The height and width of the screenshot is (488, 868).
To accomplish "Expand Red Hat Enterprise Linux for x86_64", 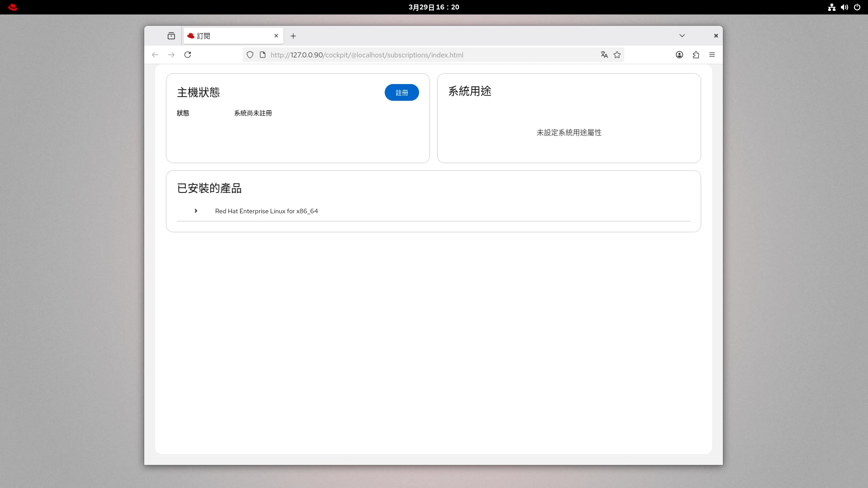I will [x=196, y=211].
